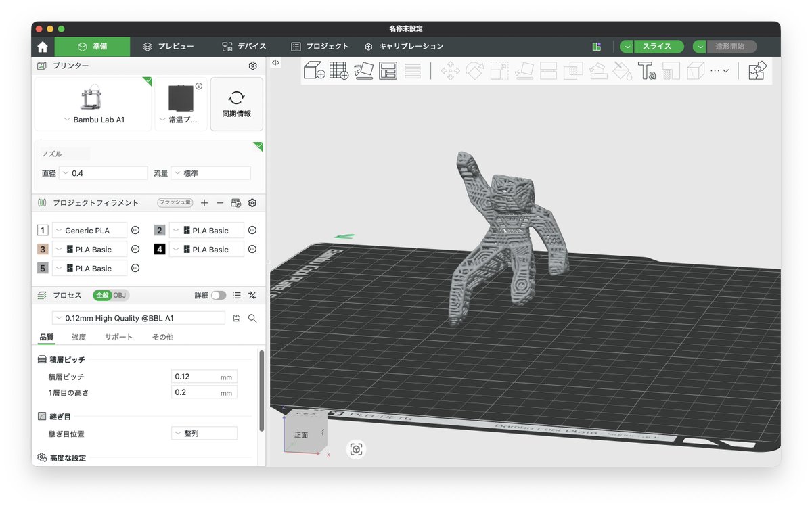This screenshot has width=812, height=508.
Task: Switch to the デバイス tab
Action: [244, 47]
